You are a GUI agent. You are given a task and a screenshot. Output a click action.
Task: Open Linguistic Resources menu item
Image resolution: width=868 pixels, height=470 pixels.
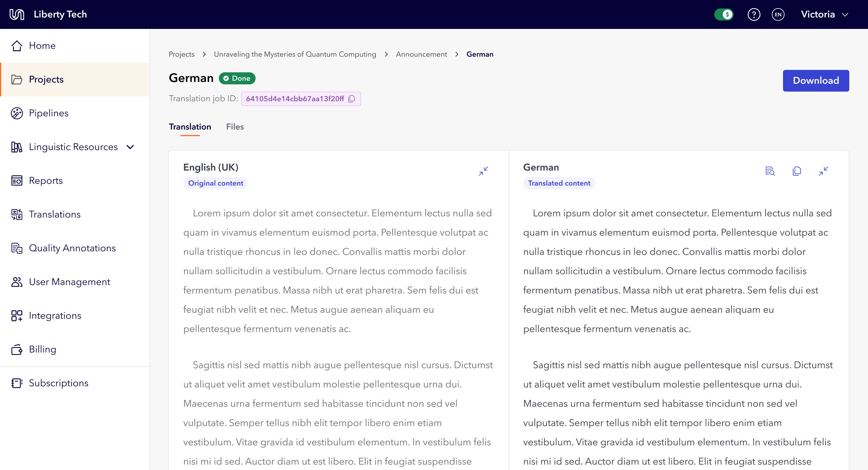click(x=75, y=147)
